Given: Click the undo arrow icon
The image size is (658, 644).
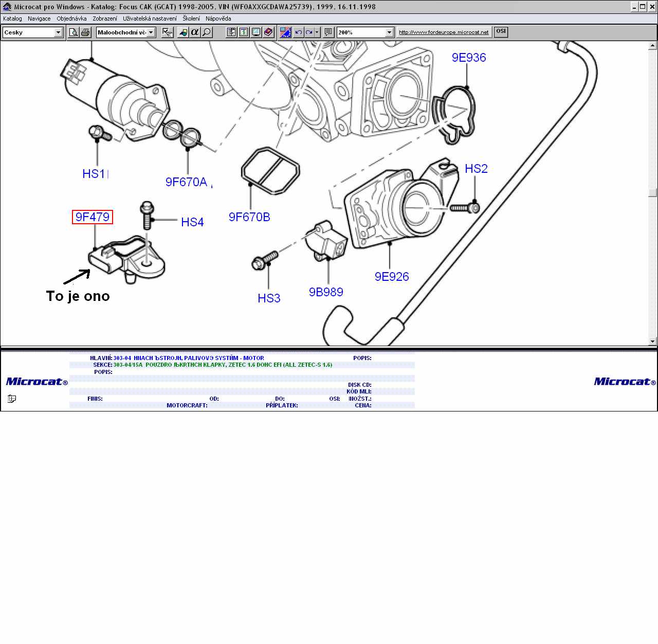Looking at the screenshot, I should point(298,32).
